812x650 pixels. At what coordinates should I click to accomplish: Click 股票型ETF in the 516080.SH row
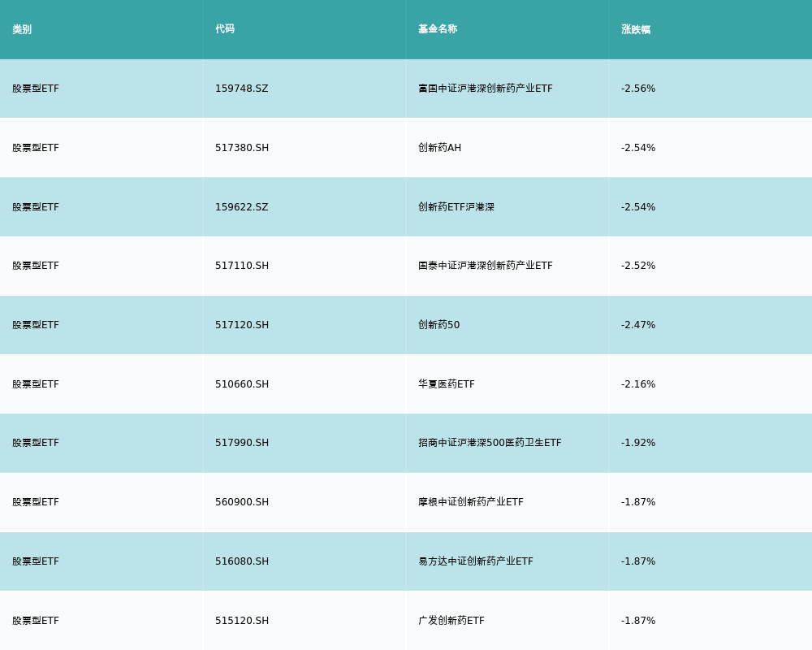tap(36, 561)
